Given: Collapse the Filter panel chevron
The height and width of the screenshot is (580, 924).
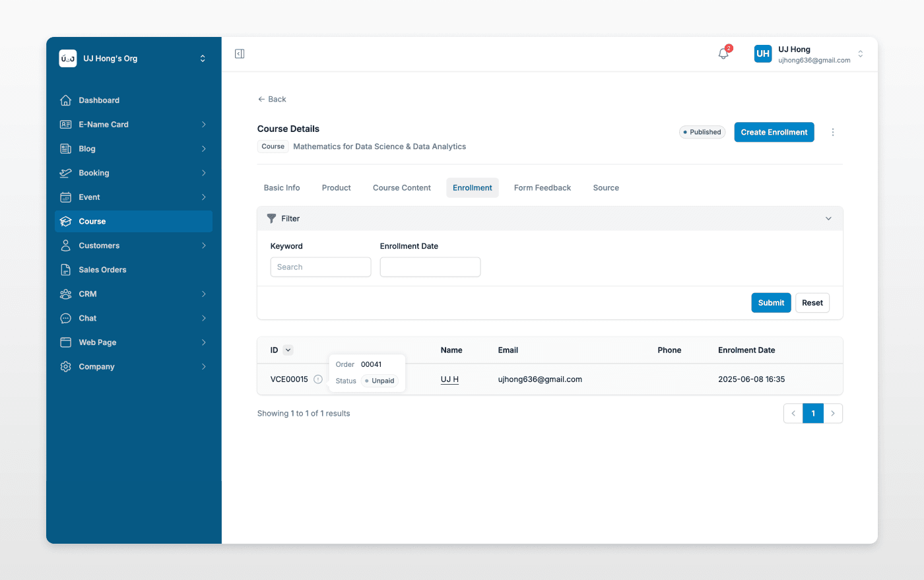Looking at the screenshot, I should 828,219.
